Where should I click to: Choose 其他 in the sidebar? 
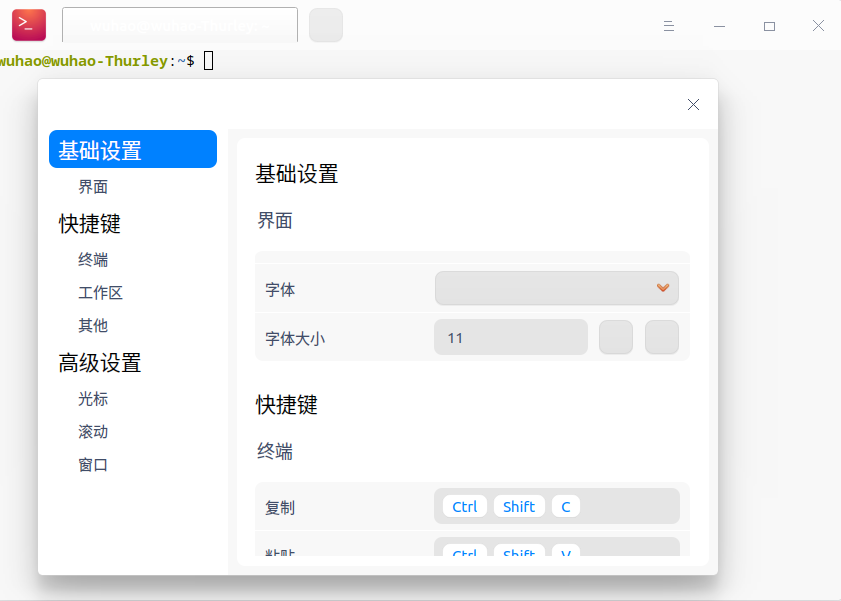coord(93,325)
